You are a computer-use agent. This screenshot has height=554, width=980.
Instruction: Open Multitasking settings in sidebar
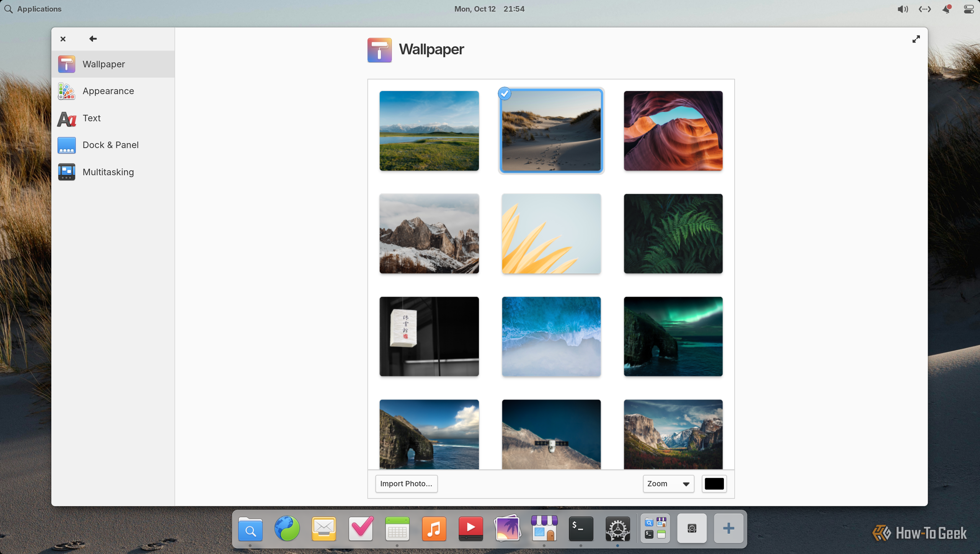point(113,172)
